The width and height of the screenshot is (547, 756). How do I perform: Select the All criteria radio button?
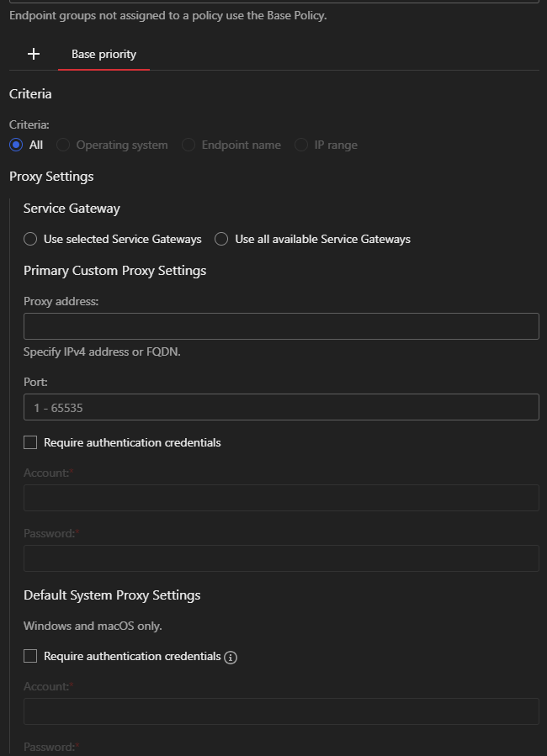tap(16, 145)
